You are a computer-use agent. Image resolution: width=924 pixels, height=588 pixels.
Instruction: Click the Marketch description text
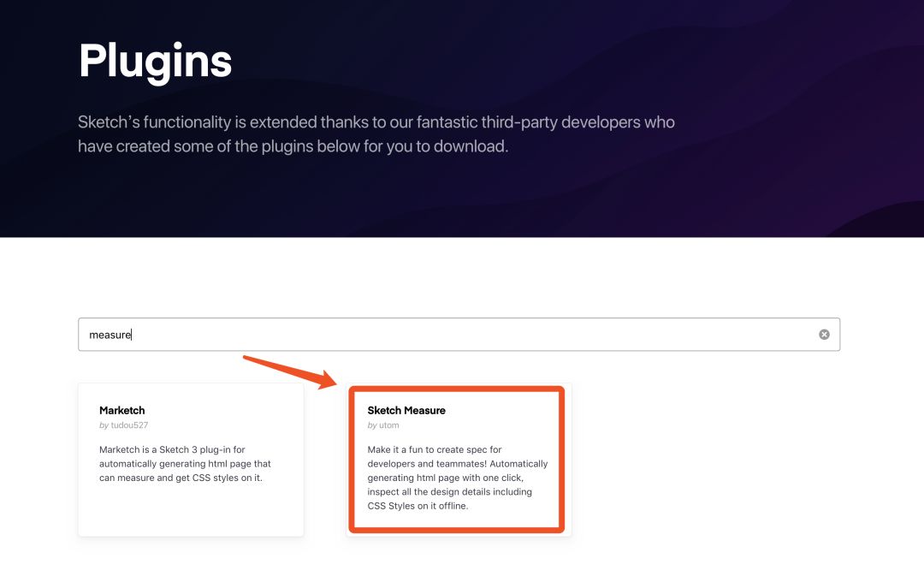click(x=185, y=464)
